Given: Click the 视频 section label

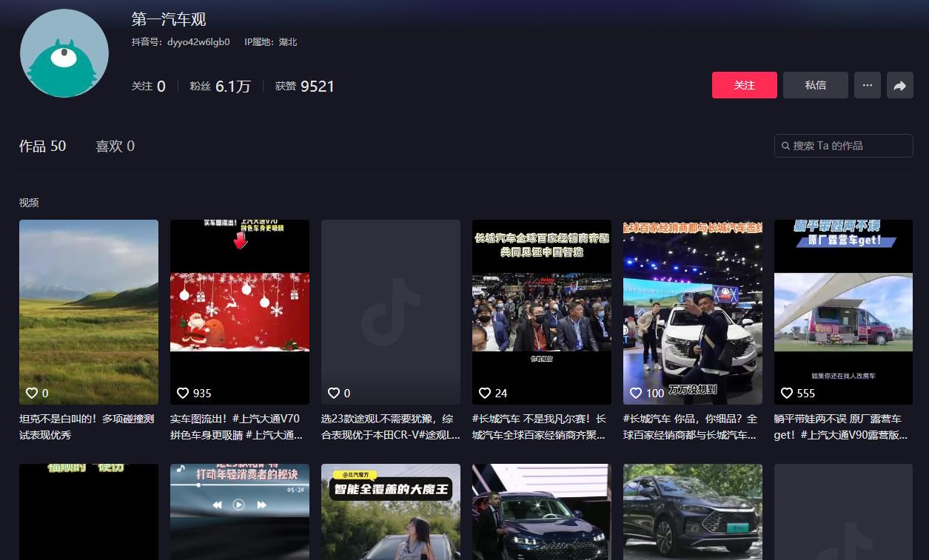Looking at the screenshot, I should coord(29,203).
